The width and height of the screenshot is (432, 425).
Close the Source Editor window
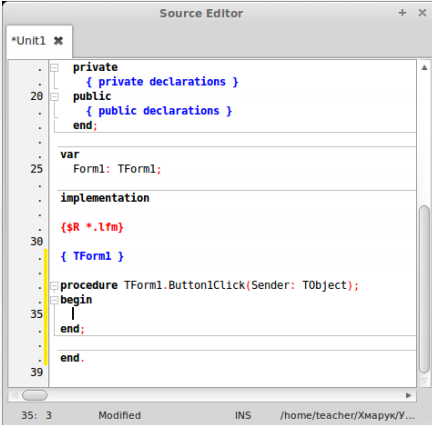point(422,13)
